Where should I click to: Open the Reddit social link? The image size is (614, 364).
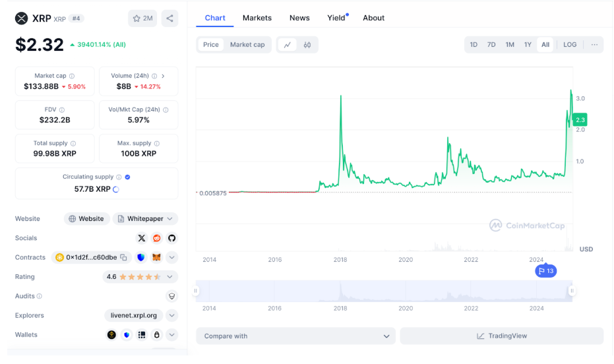pos(157,238)
